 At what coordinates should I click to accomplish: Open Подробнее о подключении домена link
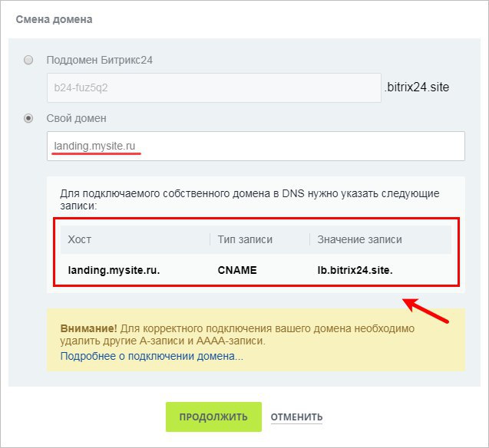[151, 356]
